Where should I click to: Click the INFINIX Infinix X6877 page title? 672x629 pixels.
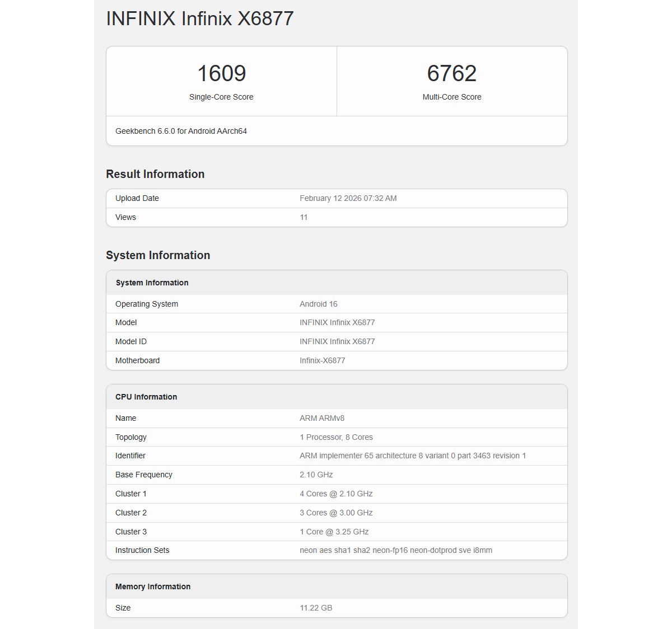199,18
